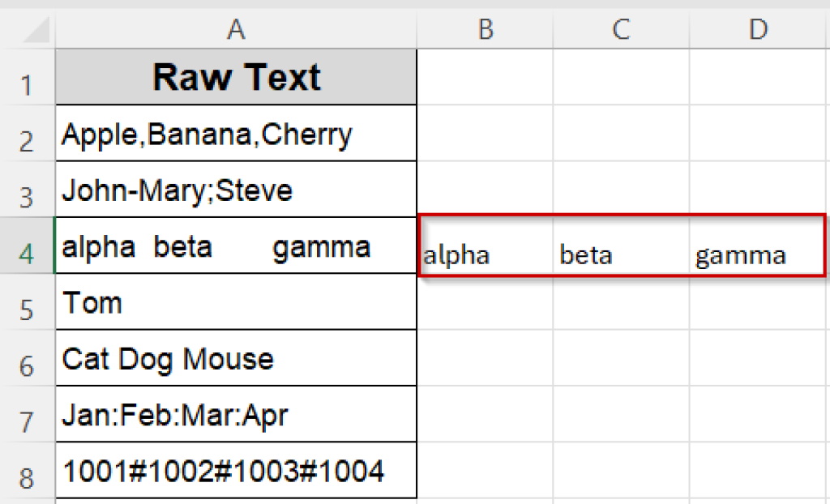
Task: Select the cell with 'alpha beta gamma'
Action: [x=235, y=246]
